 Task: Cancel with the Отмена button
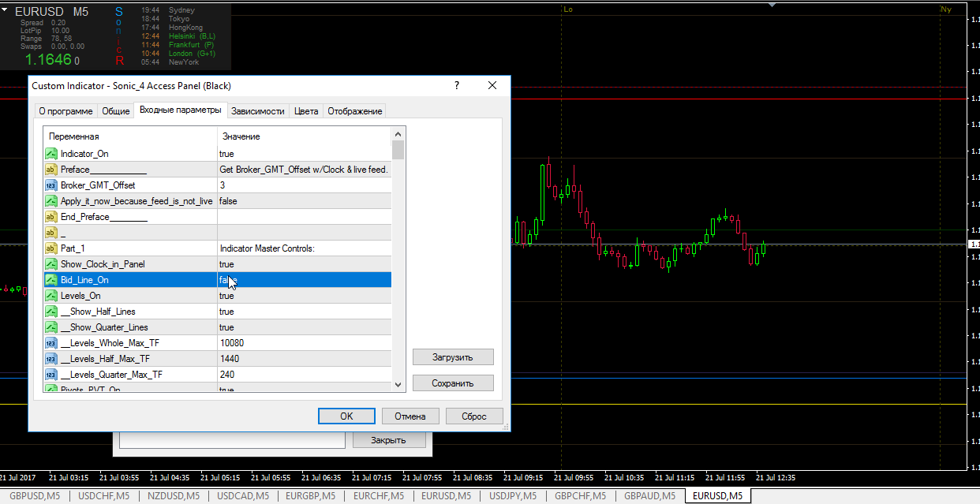tap(410, 416)
